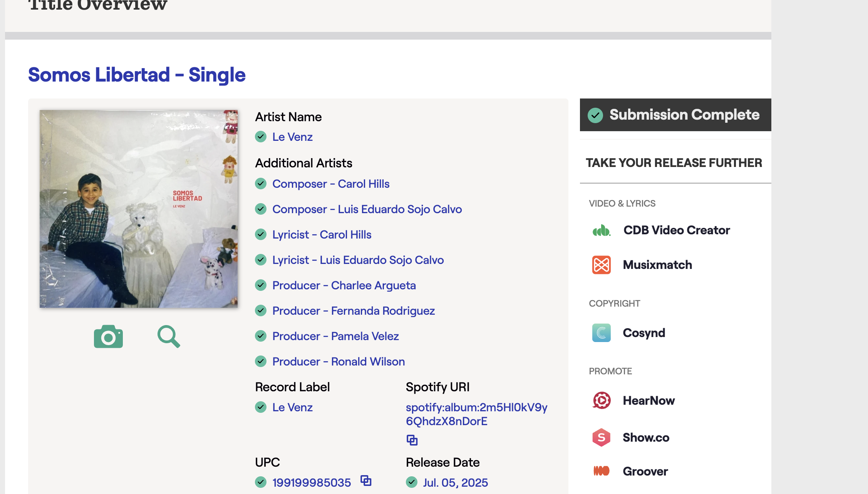Viewport: 868px width, 494px height.
Task: Click the check icon beside Producer - Ronald Wilson
Action: (x=261, y=361)
